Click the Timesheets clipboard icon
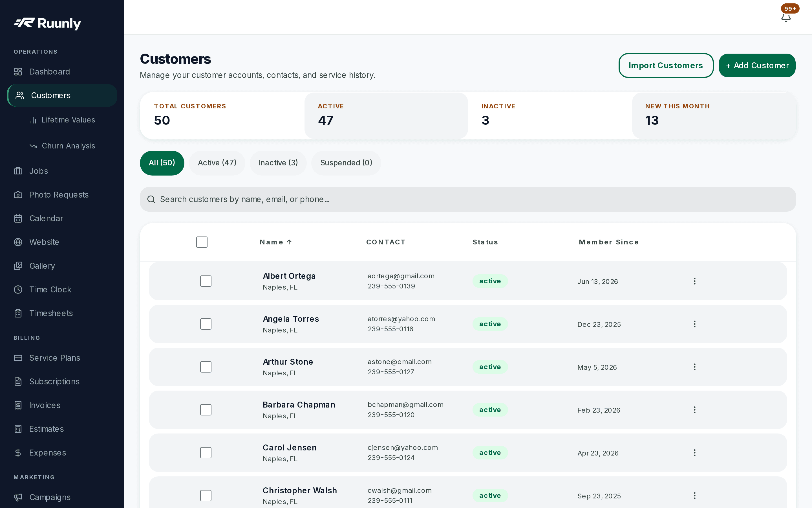The image size is (812, 508). tap(18, 313)
